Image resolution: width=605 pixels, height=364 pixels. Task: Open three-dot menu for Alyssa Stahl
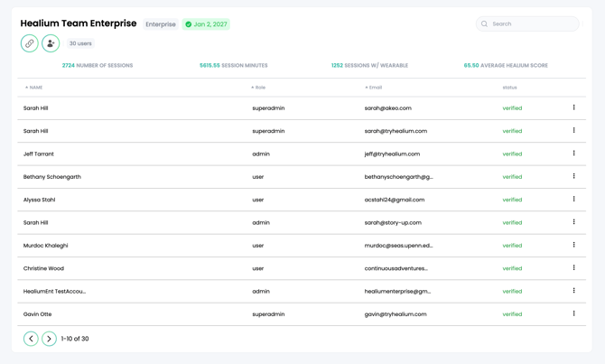[x=573, y=200]
